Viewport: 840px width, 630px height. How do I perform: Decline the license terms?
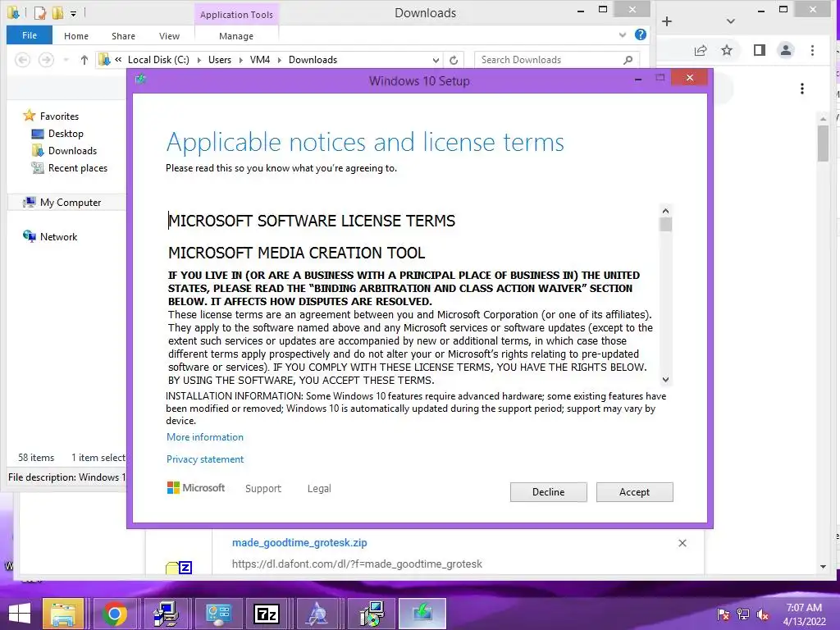click(548, 492)
